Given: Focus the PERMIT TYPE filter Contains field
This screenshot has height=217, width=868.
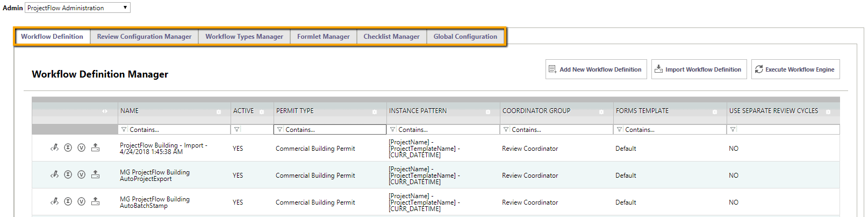Looking at the screenshot, I should click(x=335, y=130).
